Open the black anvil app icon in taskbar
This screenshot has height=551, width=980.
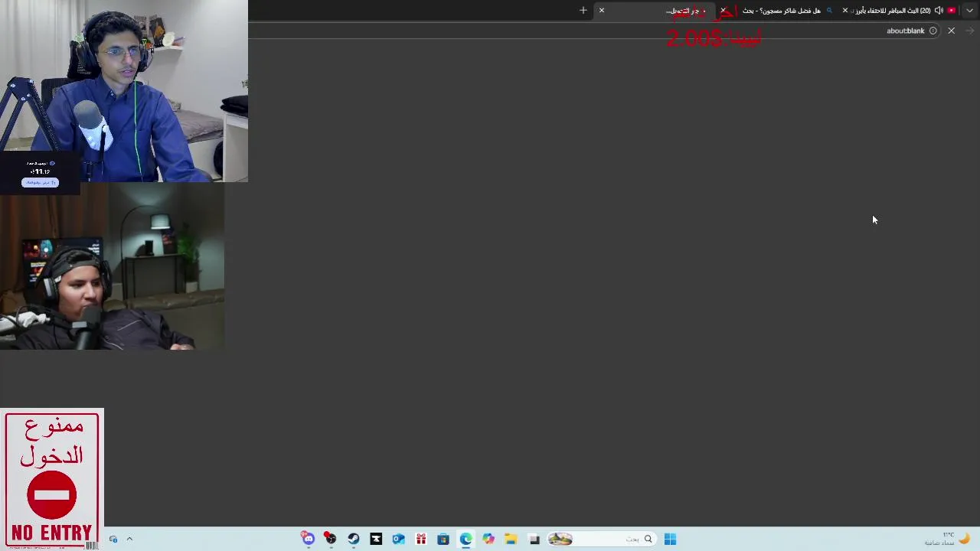tap(376, 539)
